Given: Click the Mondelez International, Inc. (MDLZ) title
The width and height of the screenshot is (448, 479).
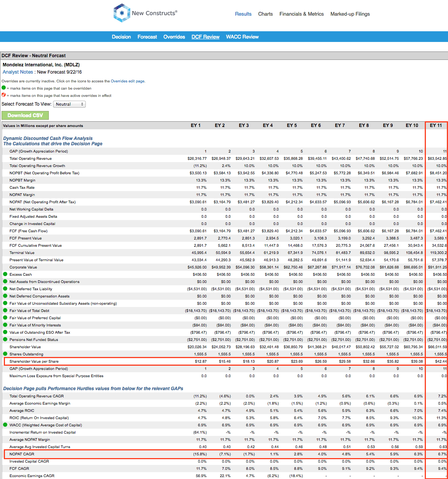Looking at the screenshot, I should click(41, 65).
